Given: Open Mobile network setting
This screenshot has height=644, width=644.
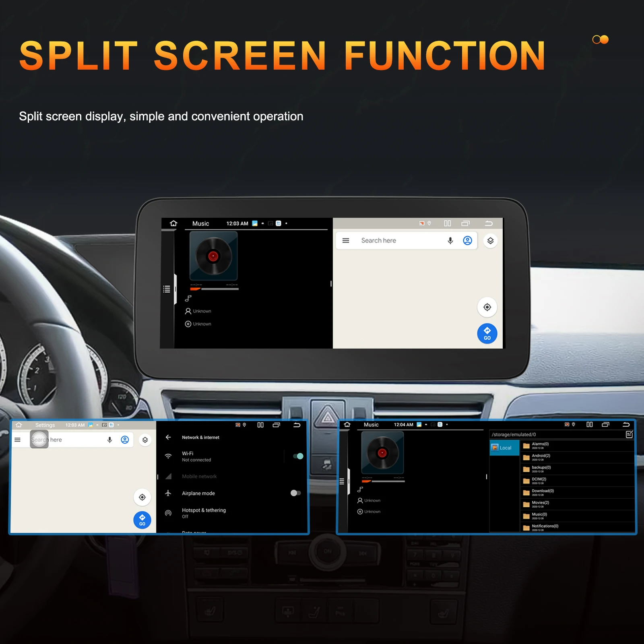Looking at the screenshot, I should pyautogui.click(x=231, y=476).
